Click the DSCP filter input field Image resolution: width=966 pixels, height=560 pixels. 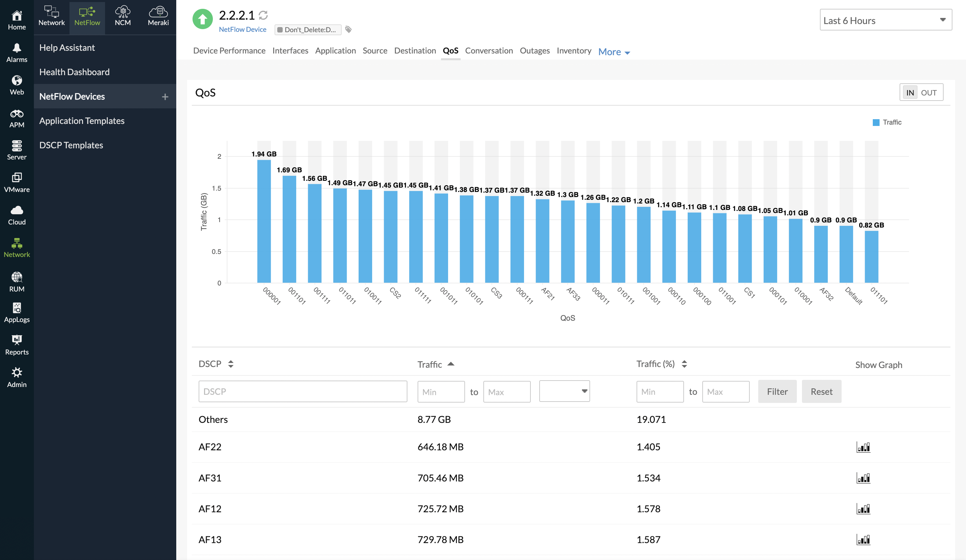point(302,391)
